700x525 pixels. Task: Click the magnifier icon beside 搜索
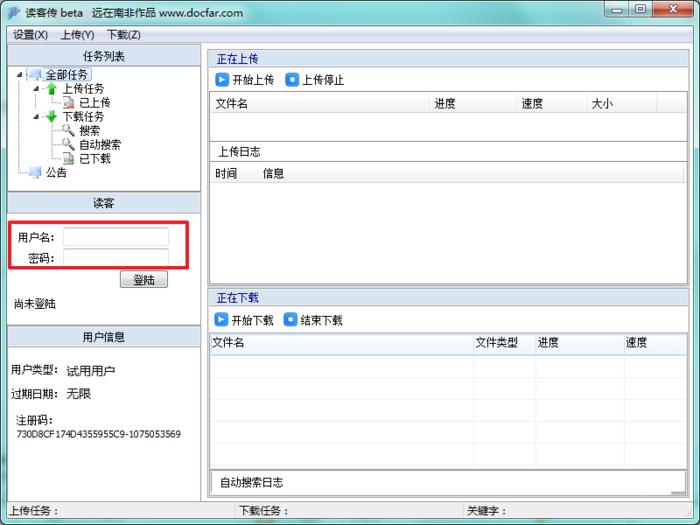[68, 130]
